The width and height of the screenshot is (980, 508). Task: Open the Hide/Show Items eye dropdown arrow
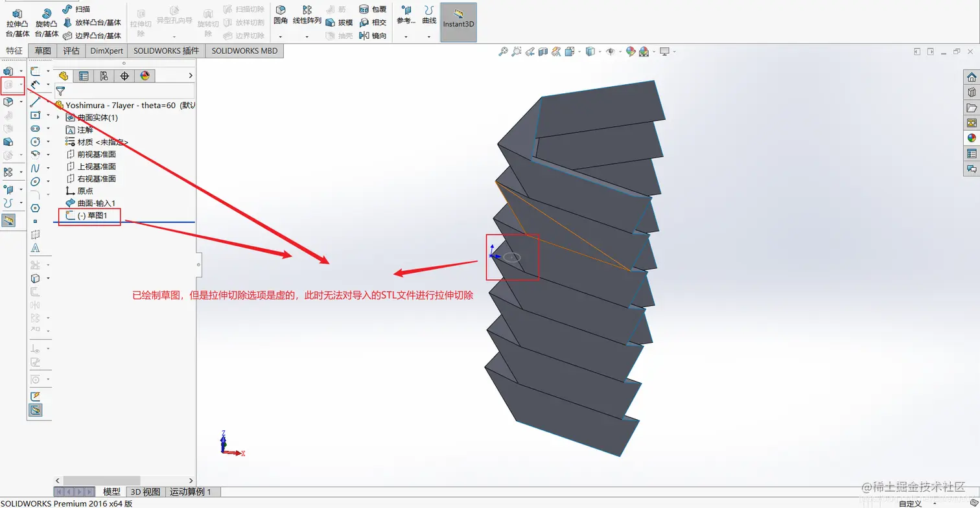620,52
